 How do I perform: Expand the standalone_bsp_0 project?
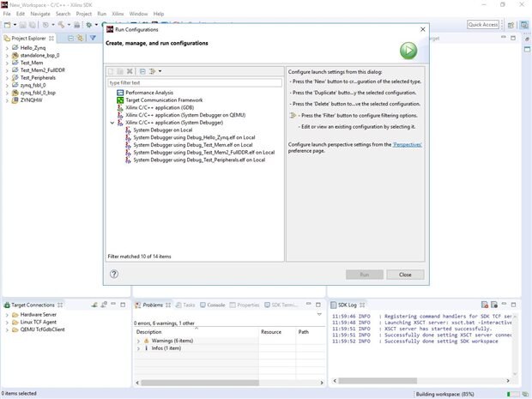[7, 56]
